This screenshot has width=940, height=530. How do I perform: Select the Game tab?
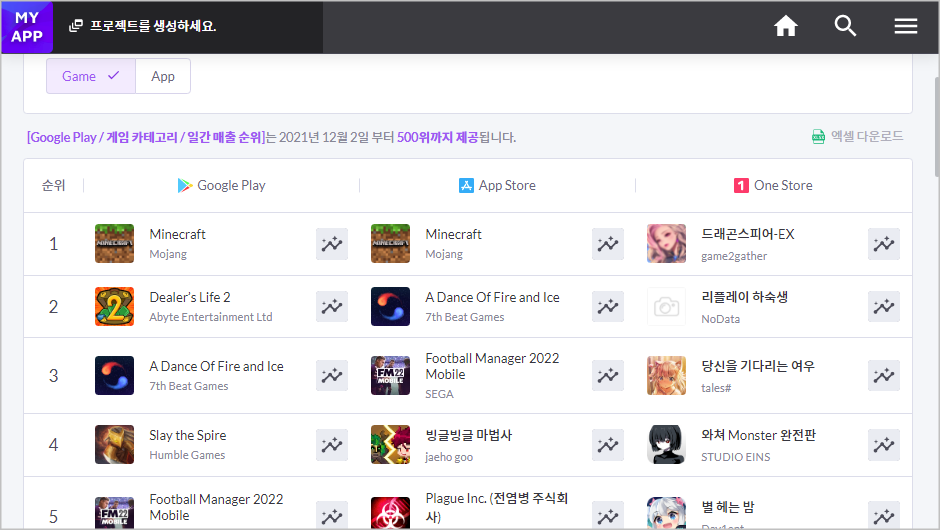(x=91, y=76)
